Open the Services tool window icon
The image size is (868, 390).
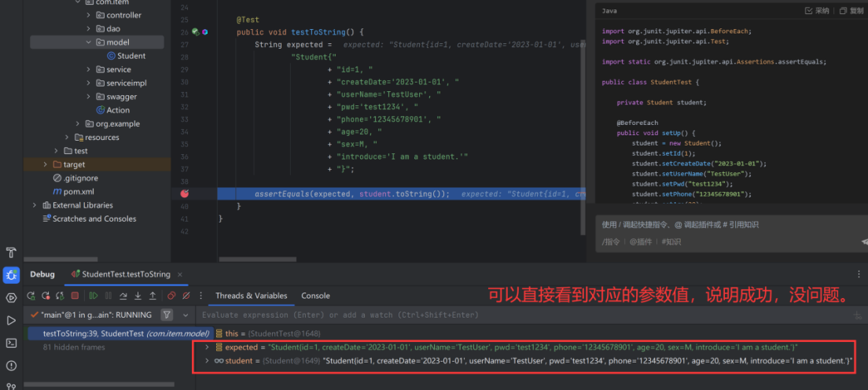point(11,297)
